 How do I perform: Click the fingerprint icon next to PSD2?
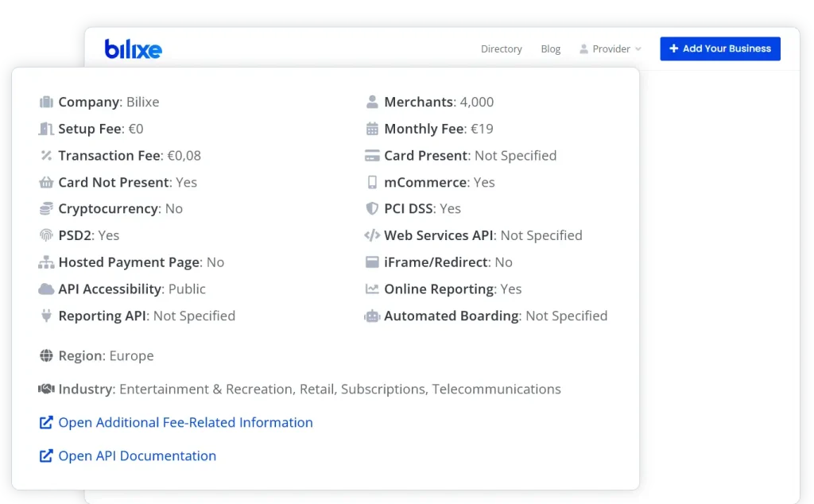[46, 235]
